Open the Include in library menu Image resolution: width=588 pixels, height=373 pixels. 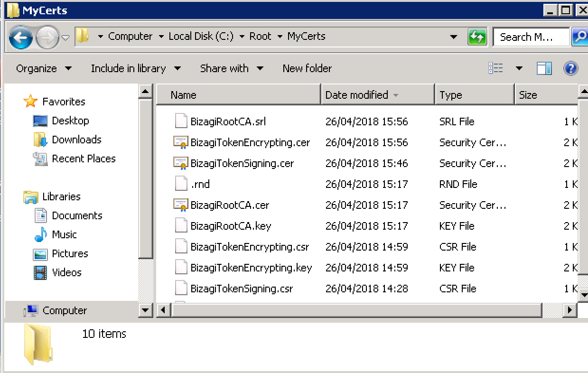(x=136, y=68)
